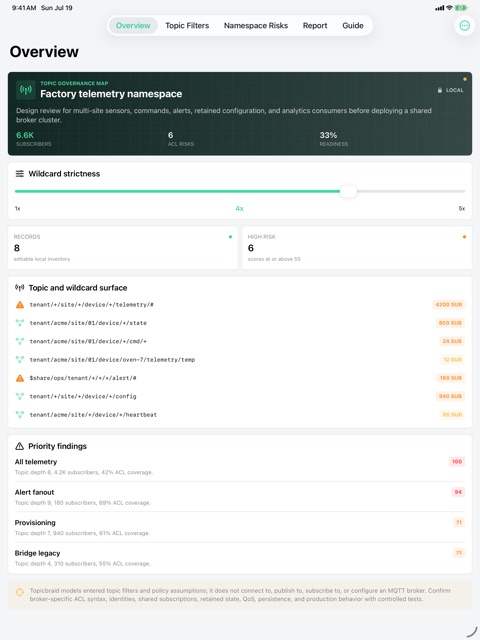This screenshot has height=640, width=480.
Task: Click the score 94 badge on Alert fanout
Action: (x=458, y=492)
